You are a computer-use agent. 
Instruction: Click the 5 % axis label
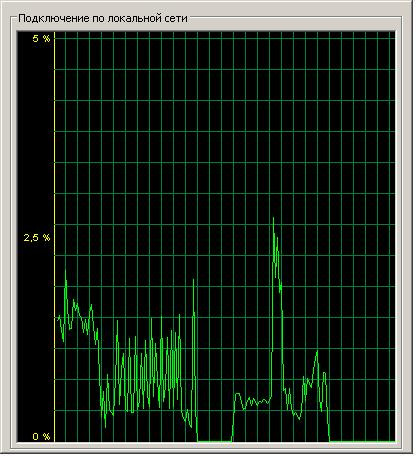[41, 39]
